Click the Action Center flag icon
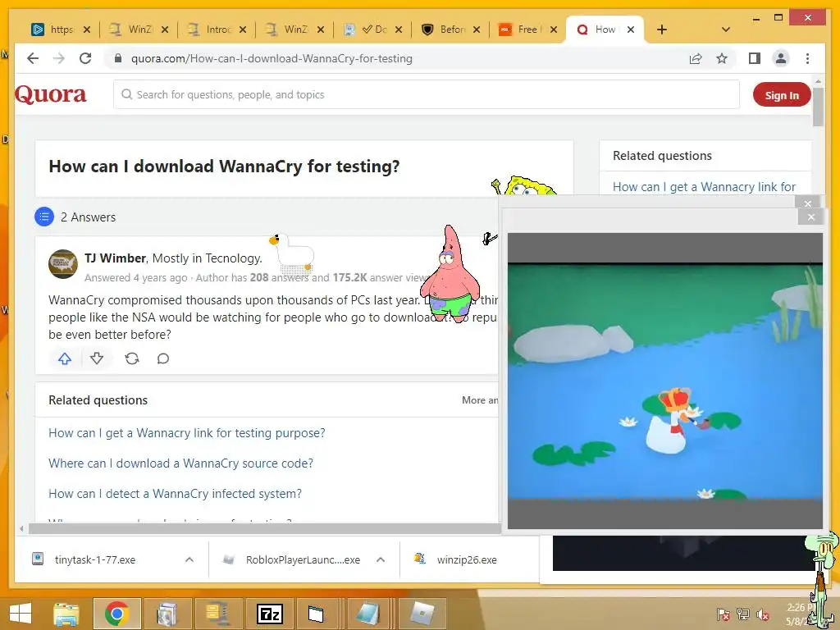The image size is (840, 630). click(x=724, y=615)
